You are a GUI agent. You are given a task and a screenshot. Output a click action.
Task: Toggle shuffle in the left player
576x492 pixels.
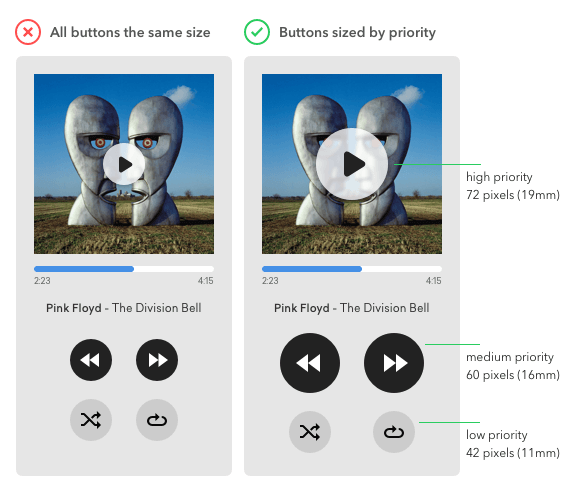pyautogui.click(x=91, y=420)
